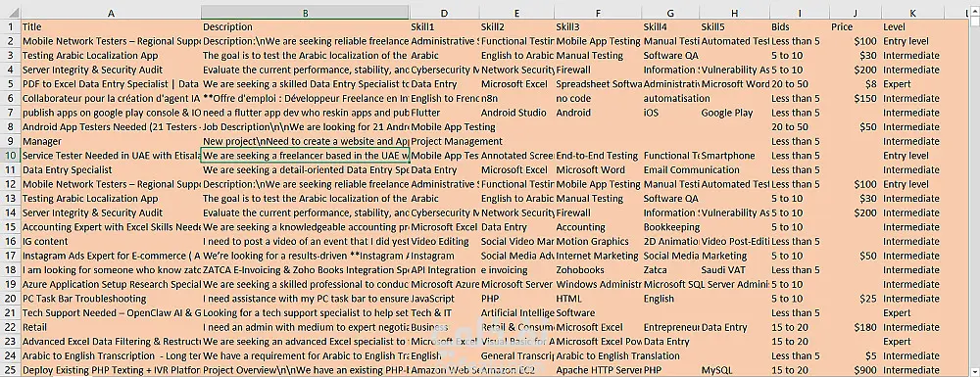Select the entire sheet via corner box
This screenshot has height=377, width=980.
(10, 13)
